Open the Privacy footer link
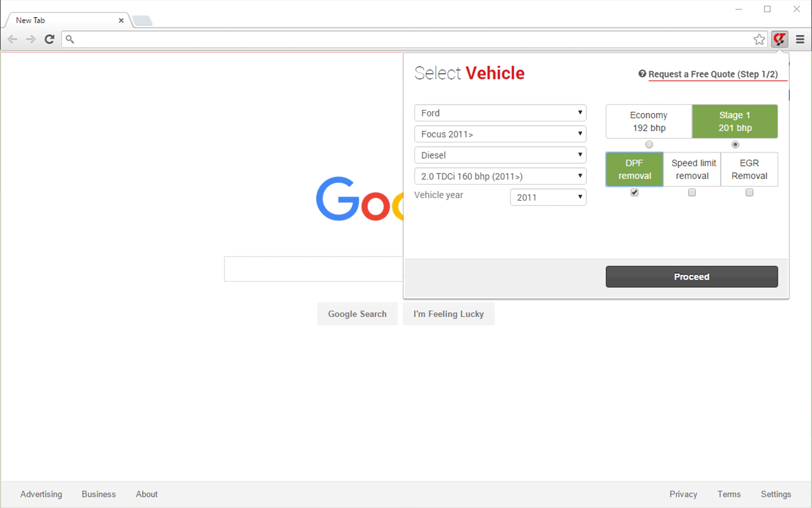The image size is (812, 508). point(683,494)
